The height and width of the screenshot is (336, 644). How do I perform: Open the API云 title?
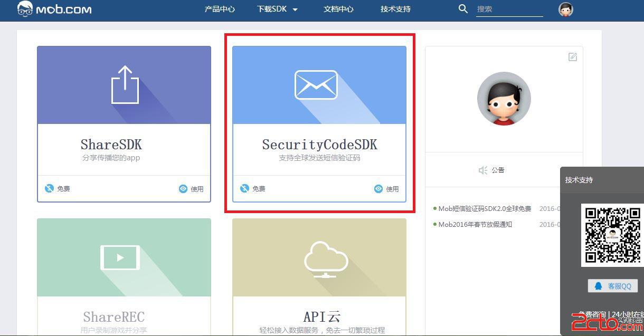coord(322,317)
